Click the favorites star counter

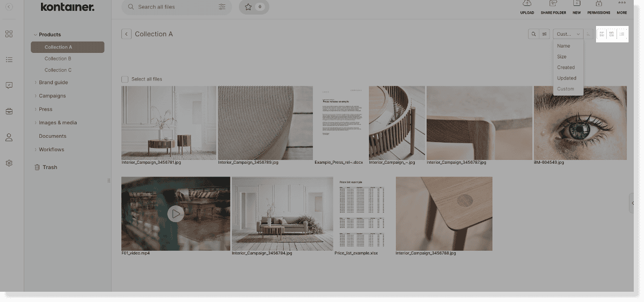254,7
